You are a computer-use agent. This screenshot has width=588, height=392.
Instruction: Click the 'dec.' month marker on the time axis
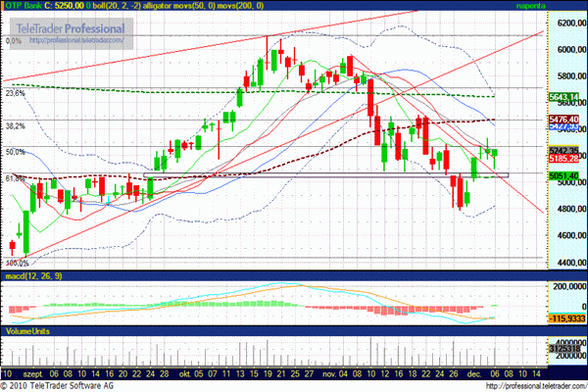coord(474,373)
